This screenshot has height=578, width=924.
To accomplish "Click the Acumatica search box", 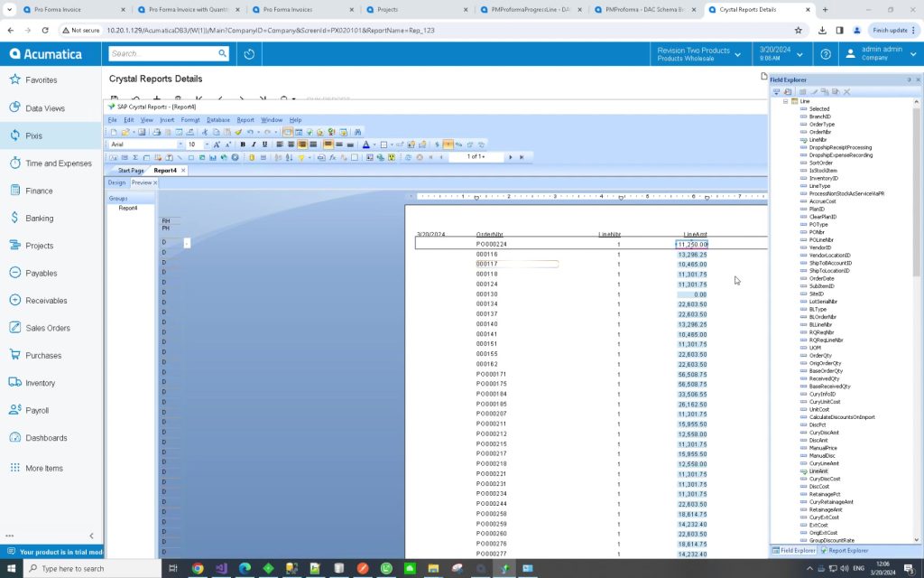I will (x=162, y=54).
